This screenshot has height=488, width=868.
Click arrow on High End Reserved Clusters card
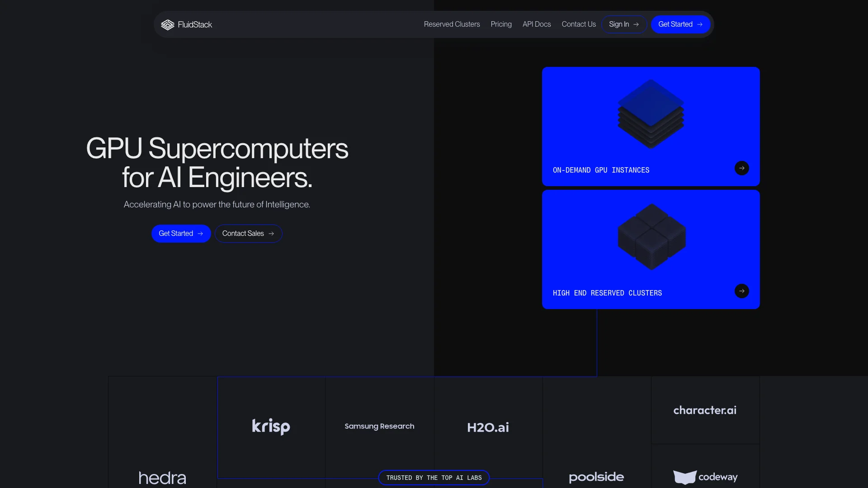coord(741,291)
